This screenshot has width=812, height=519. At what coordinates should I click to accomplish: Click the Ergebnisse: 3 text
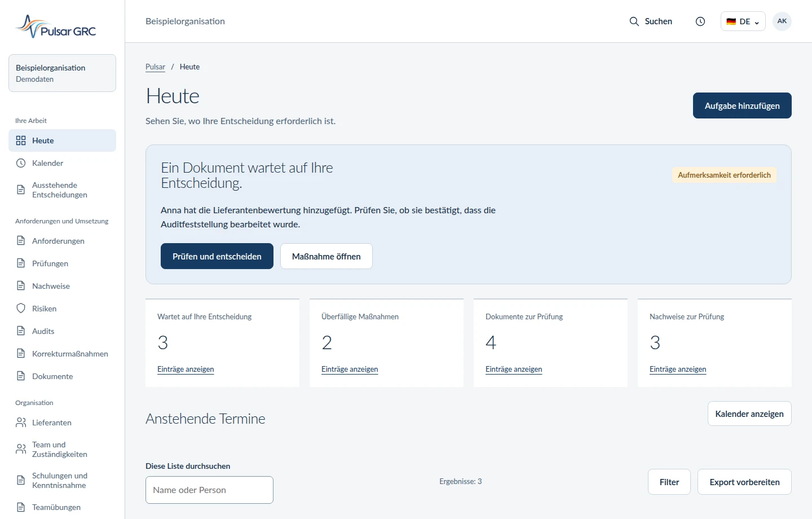[x=461, y=481]
